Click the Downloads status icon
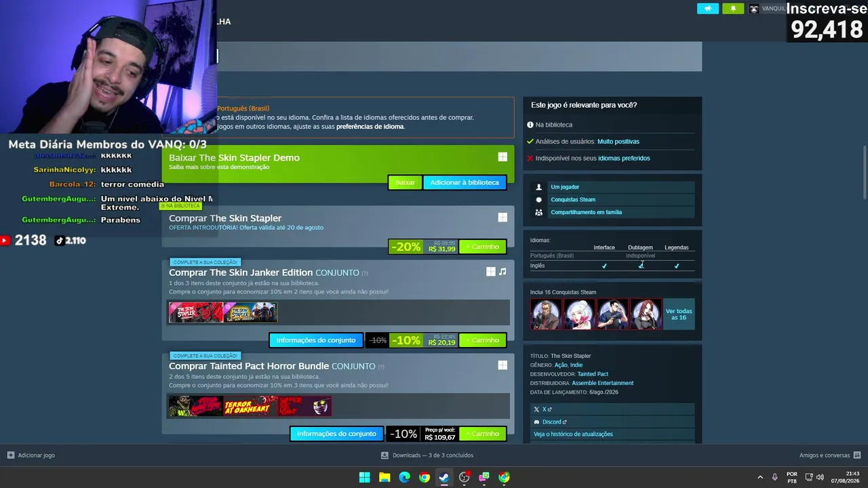Viewport: 868px width, 488px height. point(384,455)
